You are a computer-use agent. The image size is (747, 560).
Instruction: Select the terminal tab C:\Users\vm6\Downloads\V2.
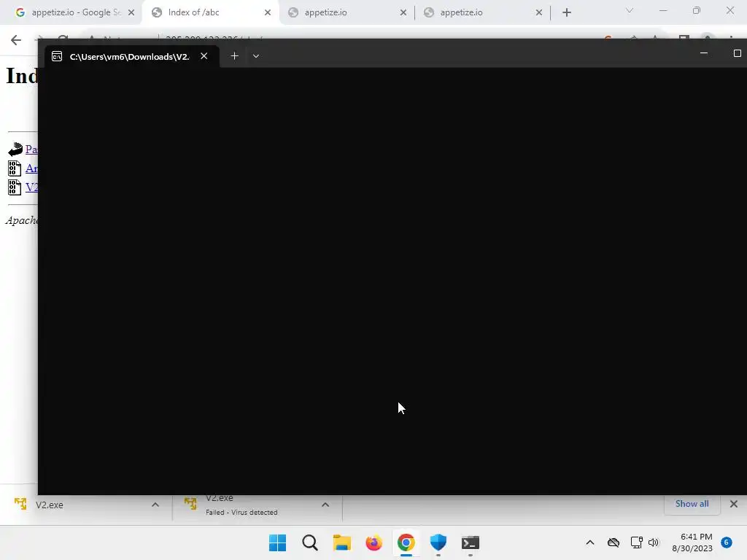point(132,56)
